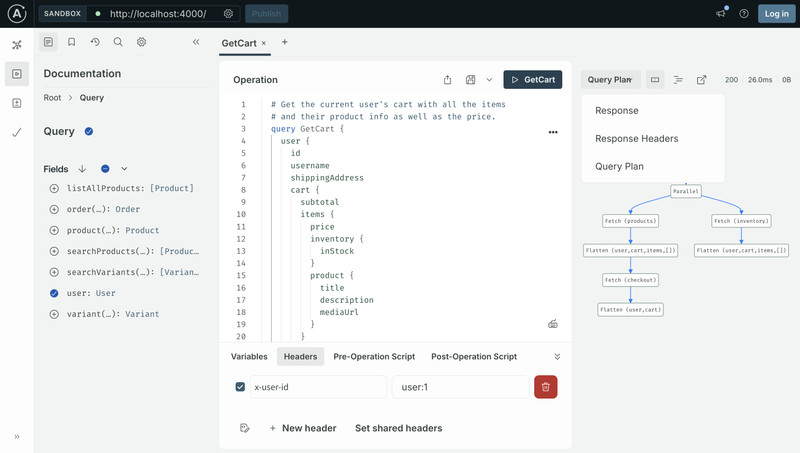Click the Publish button
This screenshot has width=800, height=453.
(x=266, y=14)
